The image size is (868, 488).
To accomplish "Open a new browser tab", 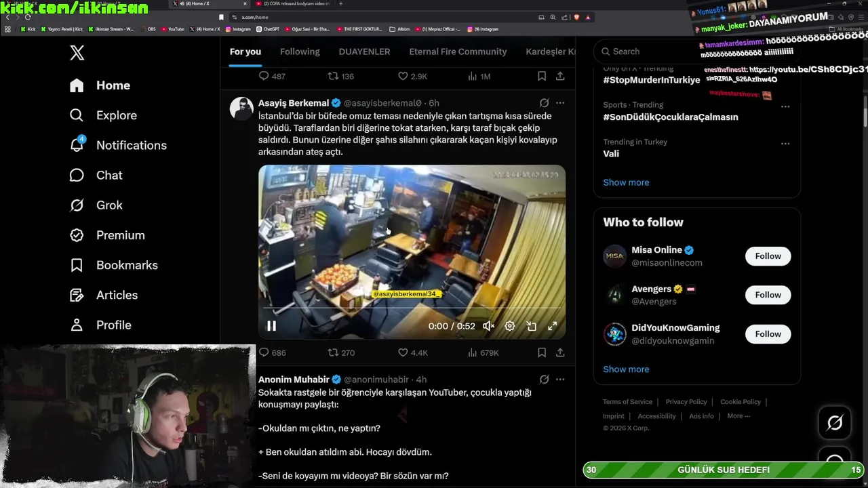I will point(340,3).
